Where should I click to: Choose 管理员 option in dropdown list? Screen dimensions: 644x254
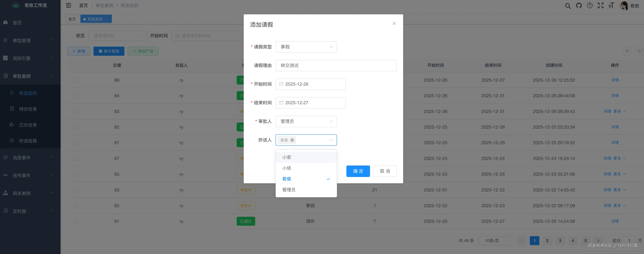289,190
